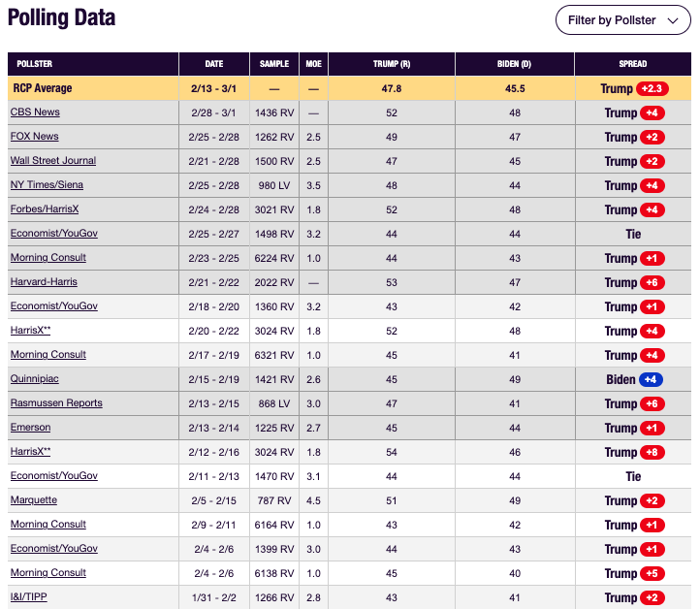Visit the Forbes/HarrisX poll link

[x=45, y=208]
